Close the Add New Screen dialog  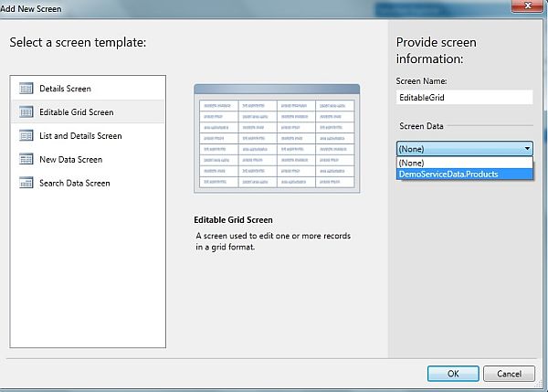[x=528, y=6]
